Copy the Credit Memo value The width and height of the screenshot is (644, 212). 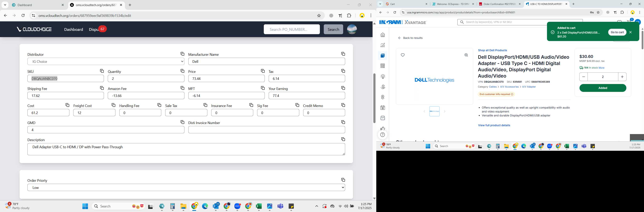343,105
